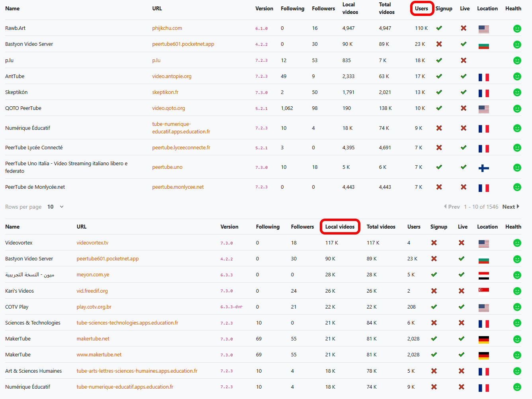Click the green health smiley for Rawb.Art
Image resolution: width=532 pixels, height=399 pixels.
point(517,29)
